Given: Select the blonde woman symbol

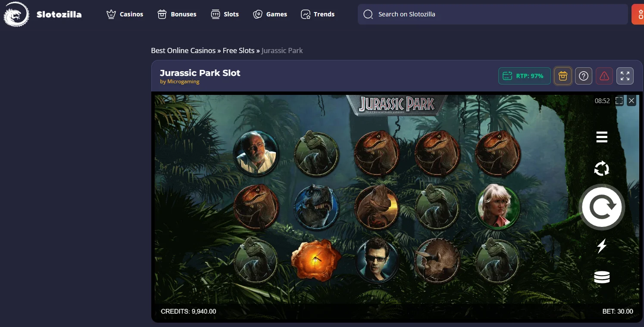Looking at the screenshot, I should pyautogui.click(x=497, y=206).
